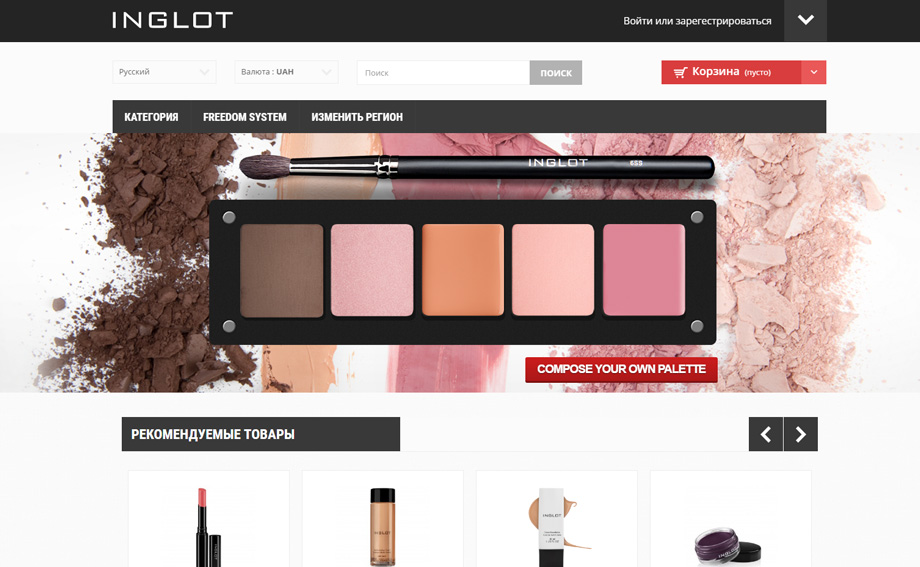This screenshot has width=920, height=567.
Task: Click the Поиск search input field
Action: [443, 73]
